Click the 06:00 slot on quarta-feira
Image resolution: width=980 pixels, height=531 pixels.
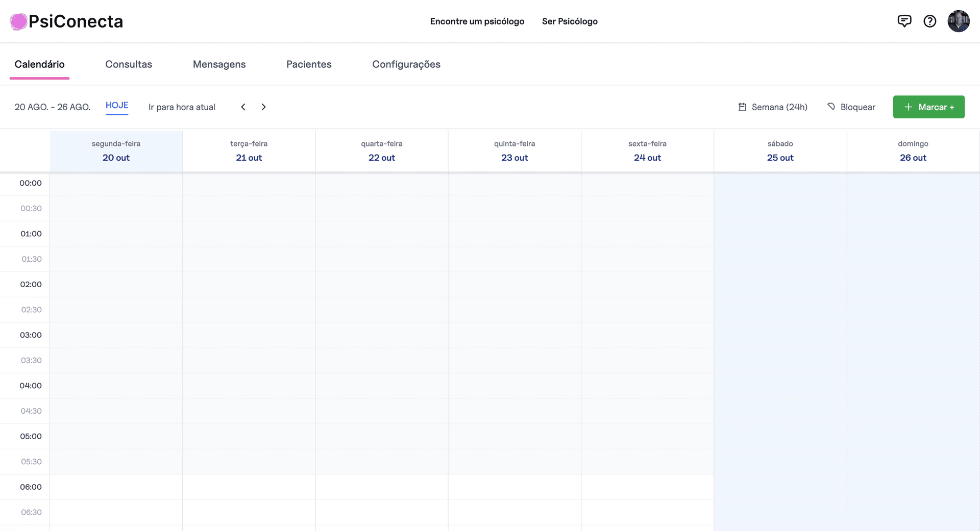381,487
